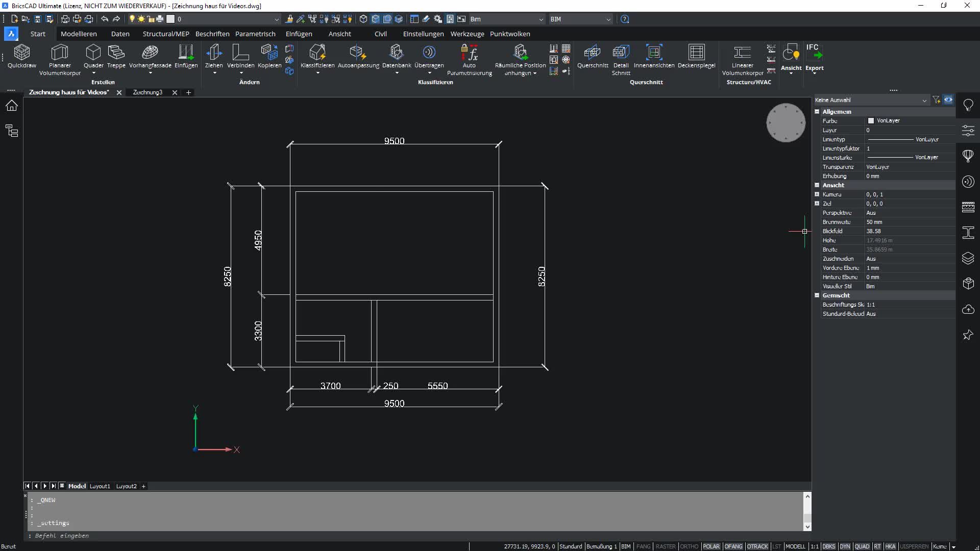Click the IFC Export icon
Image resolution: width=980 pixels, height=551 pixels.
coord(815,52)
